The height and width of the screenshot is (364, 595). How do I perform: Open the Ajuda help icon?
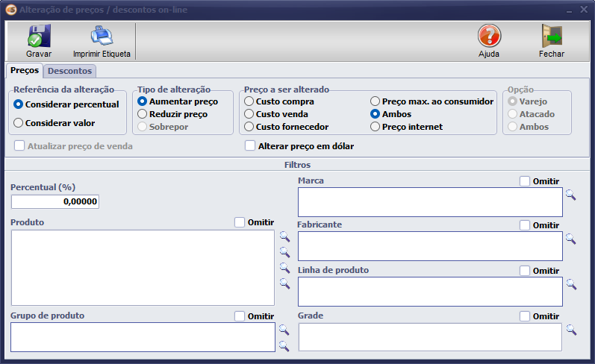[x=489, y=36]
